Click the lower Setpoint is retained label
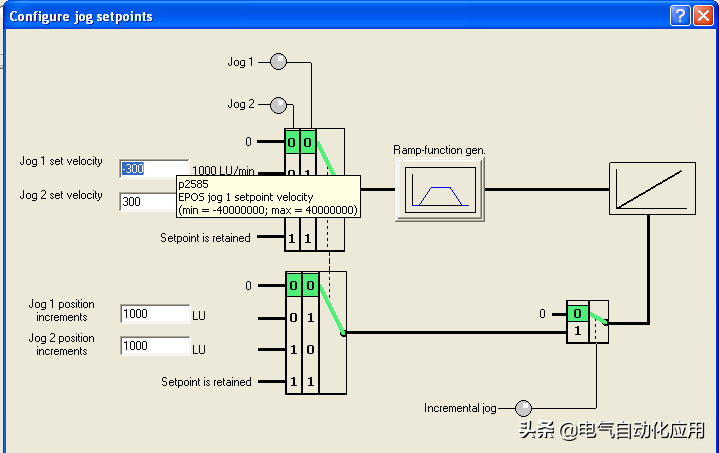The width and height of the screenshot is (719, 453). pos(206,382)
